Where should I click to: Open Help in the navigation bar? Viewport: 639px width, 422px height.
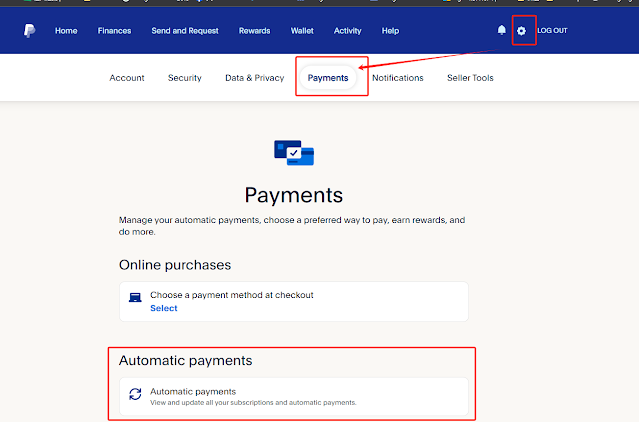(390, 31)
